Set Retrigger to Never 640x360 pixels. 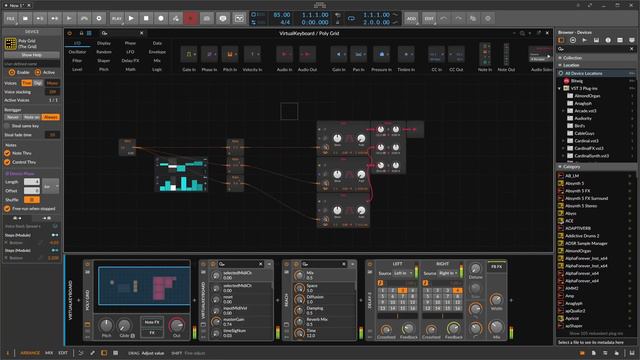pos(13,117)
